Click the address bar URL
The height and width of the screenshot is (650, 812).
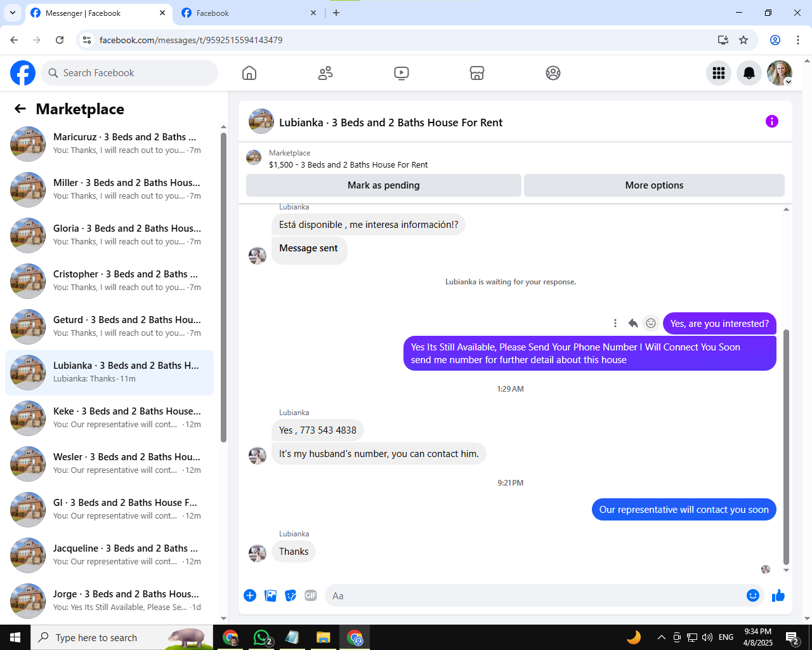click(191, 40)
